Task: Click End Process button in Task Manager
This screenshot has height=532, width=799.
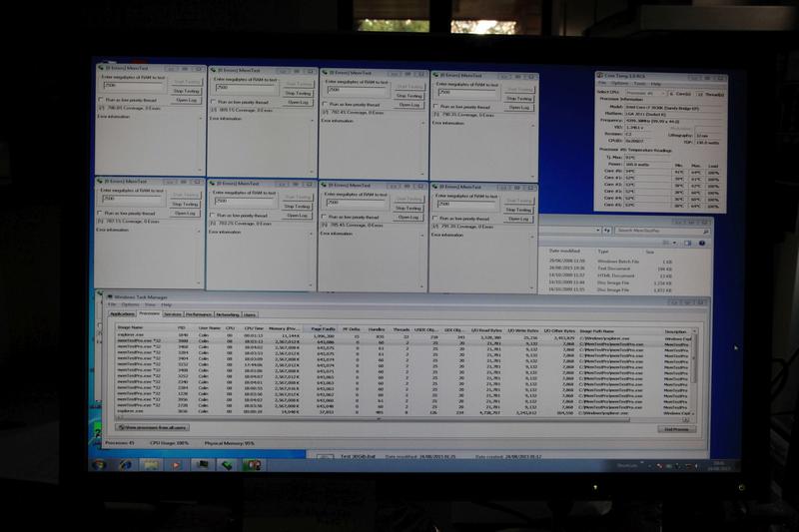Action: click(x=676, y=429)
